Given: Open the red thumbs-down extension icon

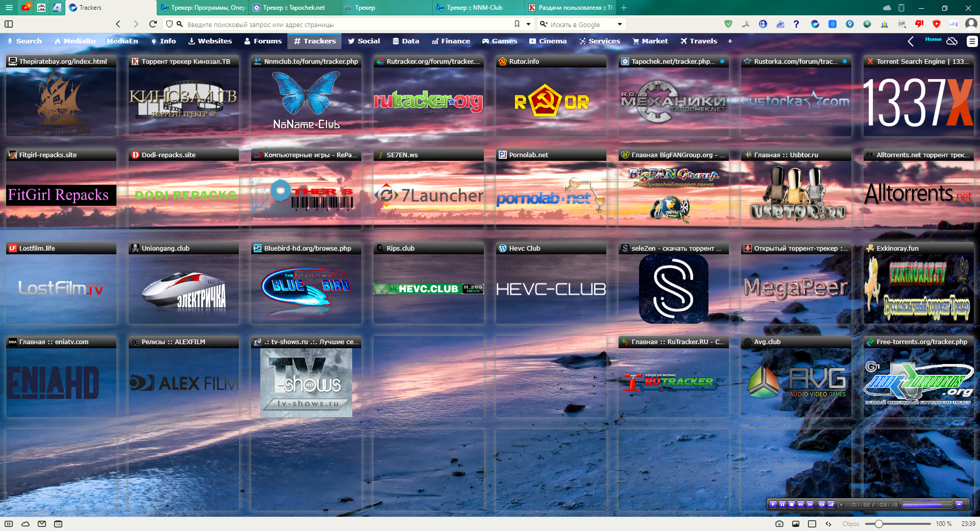Looking at the screenshot, I should 919,24.
